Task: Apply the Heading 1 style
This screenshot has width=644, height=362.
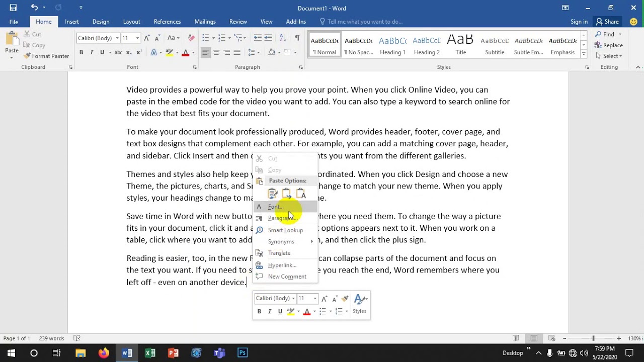Action: click(392, 45)
